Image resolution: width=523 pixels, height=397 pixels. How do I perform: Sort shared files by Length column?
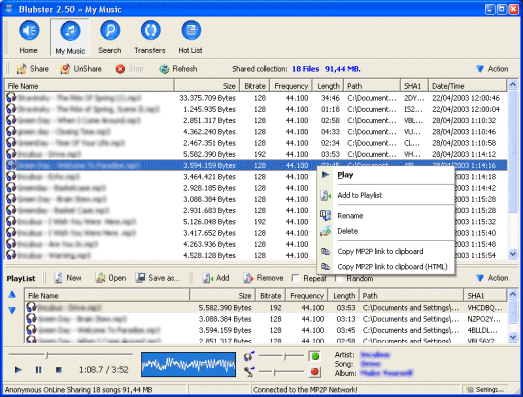328,86
